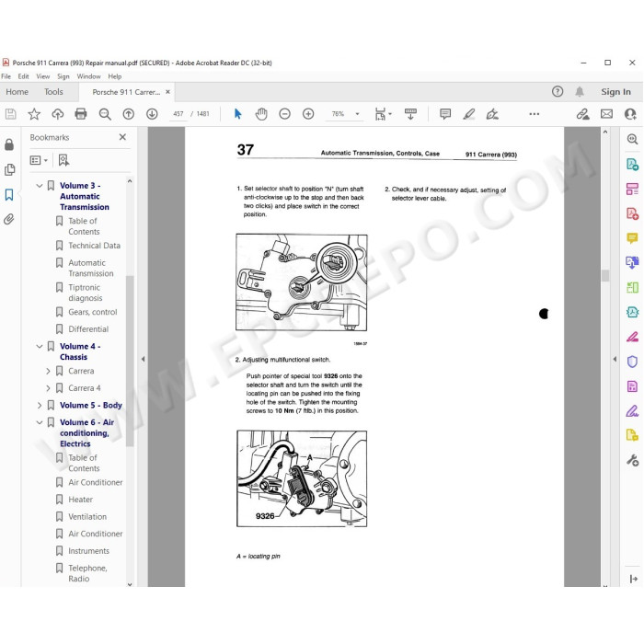Activate the Hand pan tool
This screenshot has width=644, height=644.
pos(261,114)
